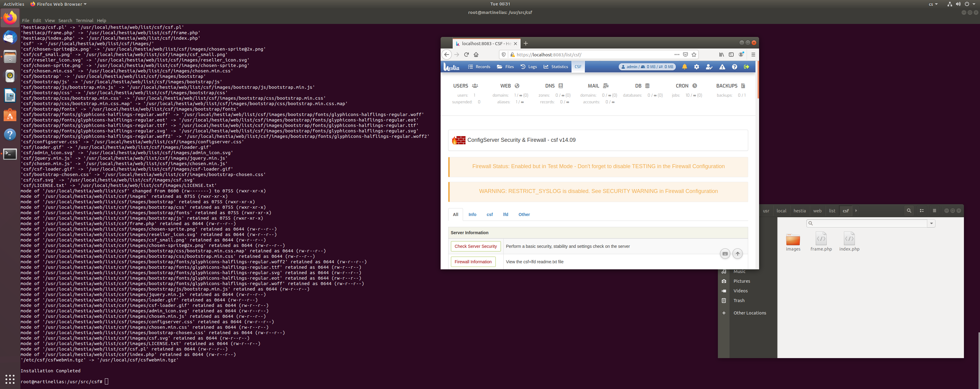
Task: Expand the path bar right arrow
Action: click(x=856, y=211)
